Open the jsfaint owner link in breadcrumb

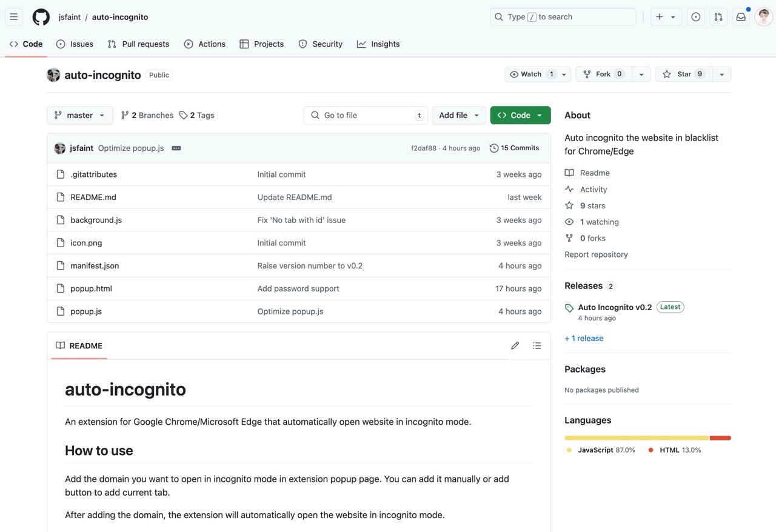[70, 17]
